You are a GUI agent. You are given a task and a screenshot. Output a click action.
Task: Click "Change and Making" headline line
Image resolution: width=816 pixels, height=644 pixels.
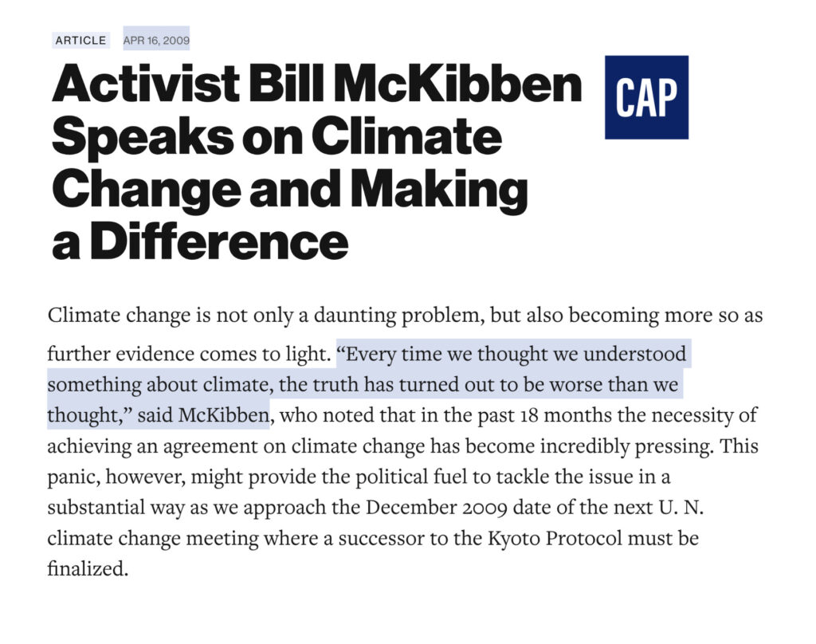289,189
